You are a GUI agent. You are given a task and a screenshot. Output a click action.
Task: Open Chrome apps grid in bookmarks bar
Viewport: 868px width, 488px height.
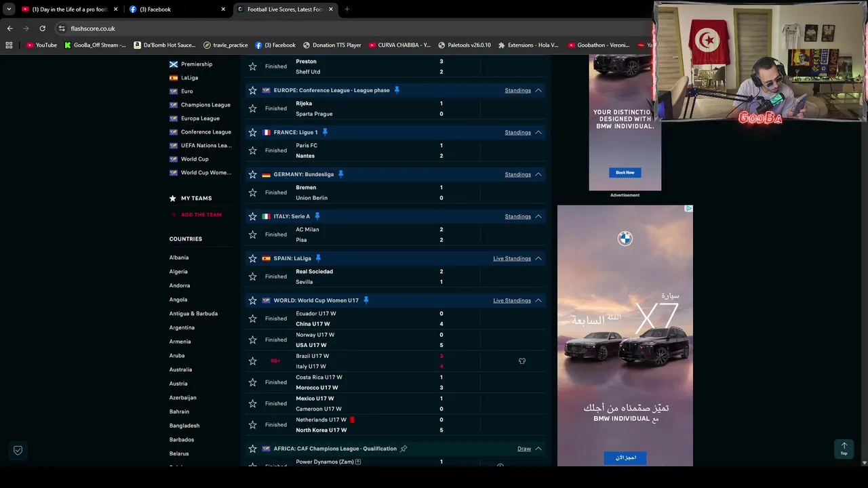(x=9, y=45)
